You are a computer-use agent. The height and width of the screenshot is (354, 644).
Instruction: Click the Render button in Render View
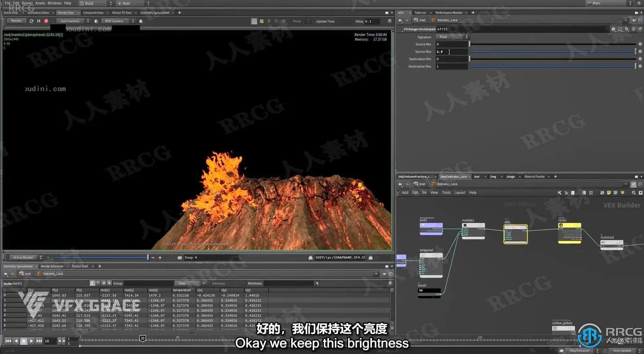pos(16,21)
